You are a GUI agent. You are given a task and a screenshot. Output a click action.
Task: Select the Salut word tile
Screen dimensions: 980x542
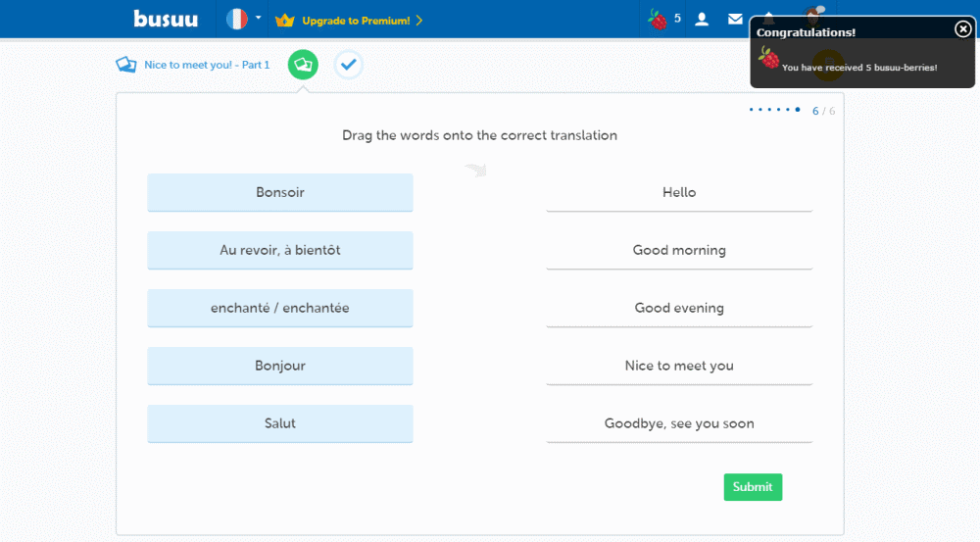tap(280, 423)
